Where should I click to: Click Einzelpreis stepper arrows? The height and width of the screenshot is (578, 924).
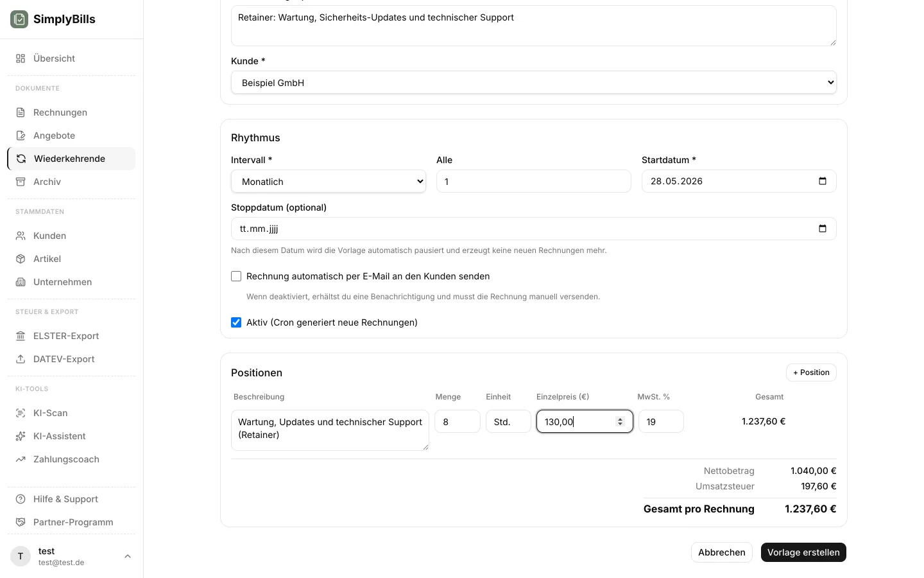(620, 421)
